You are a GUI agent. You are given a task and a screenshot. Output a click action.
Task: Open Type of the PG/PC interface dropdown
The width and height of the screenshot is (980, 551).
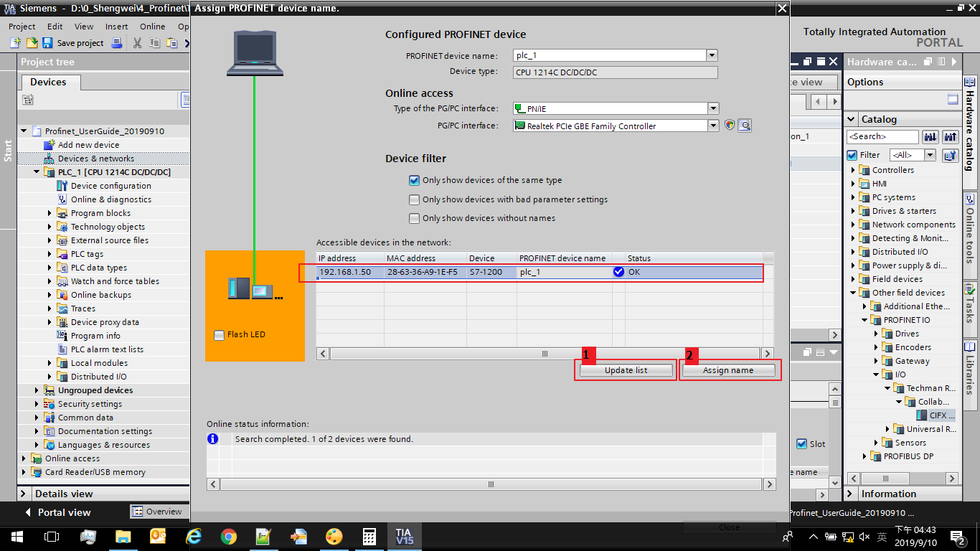(x=713, y=108)
